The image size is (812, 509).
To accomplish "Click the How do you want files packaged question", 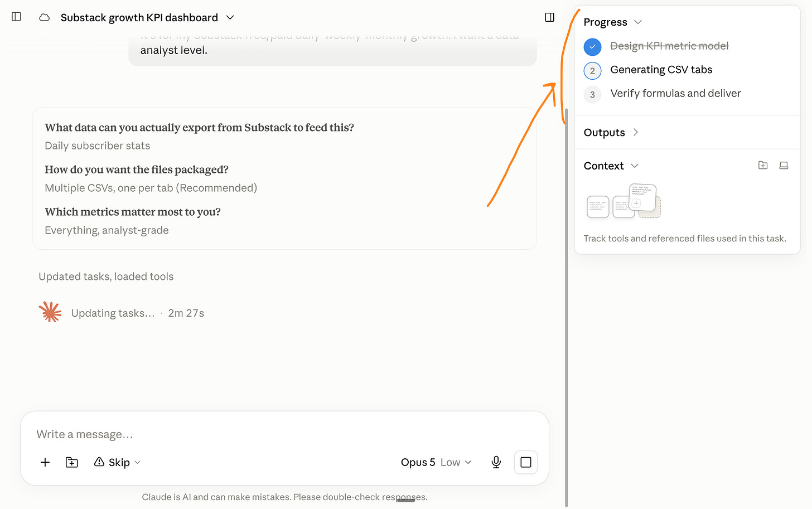I will [137, 169].
